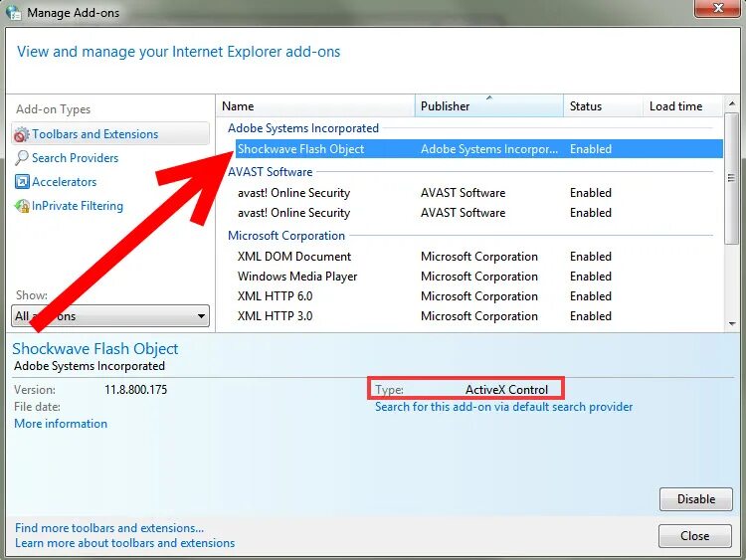This screenshot has width=746, height=560.
Task: Select the XML HTTP 6.0 row
Action: [x=479, y=296]
